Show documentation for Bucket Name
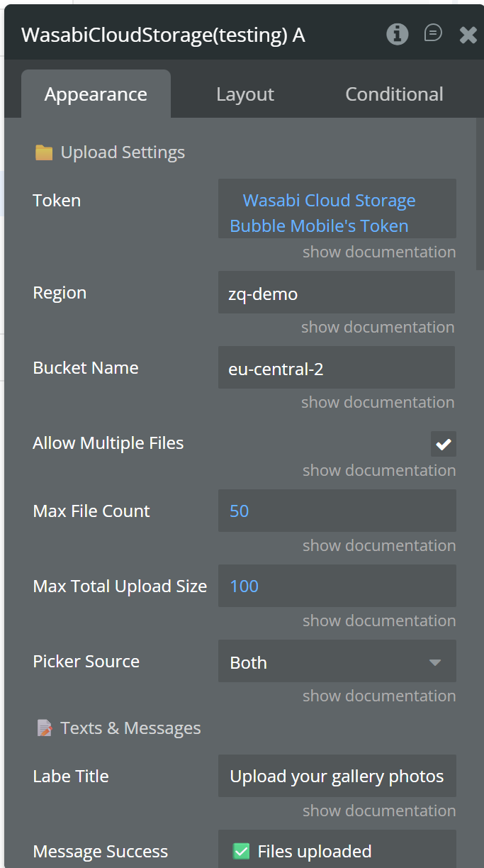Screen dimensions: 484x868 (378, 402)
